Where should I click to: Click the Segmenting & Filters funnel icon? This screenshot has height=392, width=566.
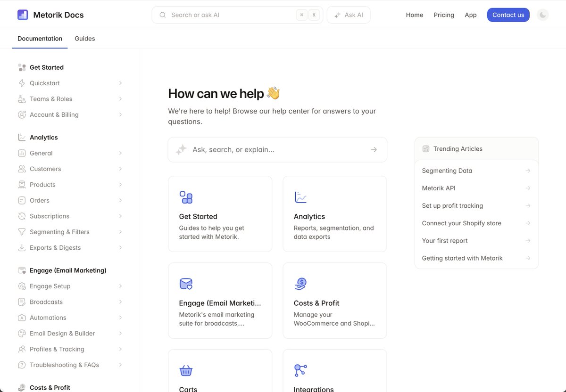click(x=22, y=232)
